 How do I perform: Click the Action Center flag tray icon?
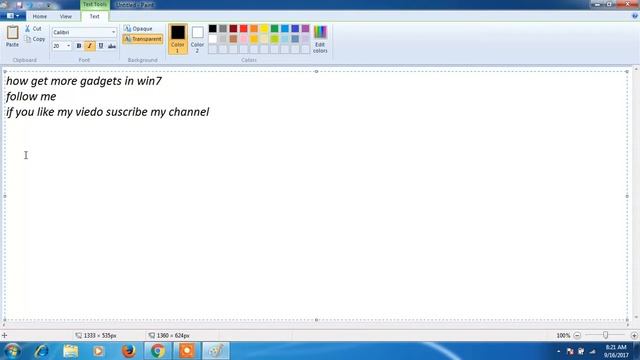[x=570, y=351]
